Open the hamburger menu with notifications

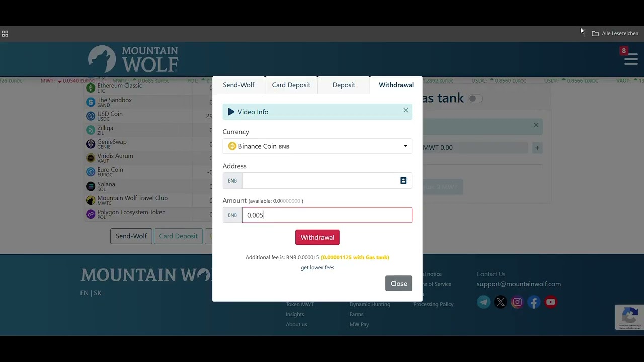(631, 59)
